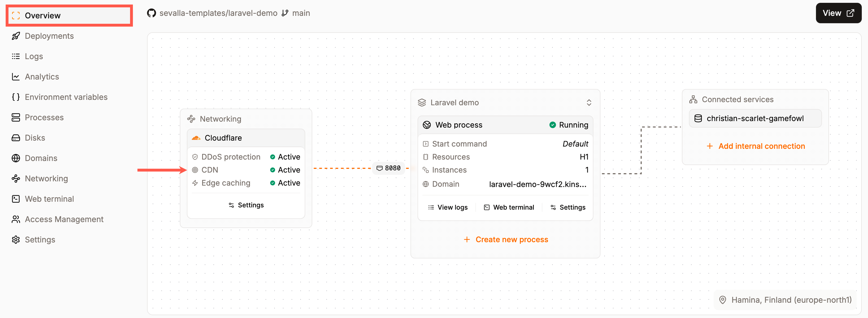Expand the christian-scarlet-gamefowl database entry
This screenshot has height=318, width=868.
click(x=755, y=118)
